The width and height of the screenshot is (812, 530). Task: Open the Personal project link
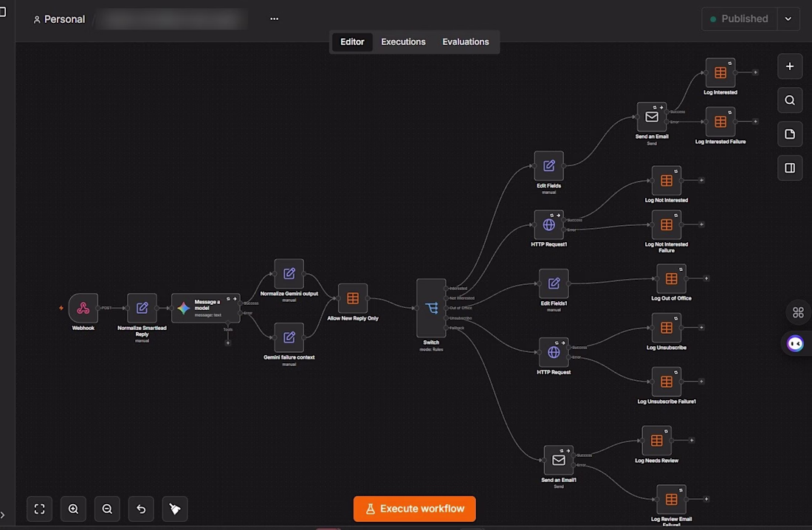coord(60,19)
